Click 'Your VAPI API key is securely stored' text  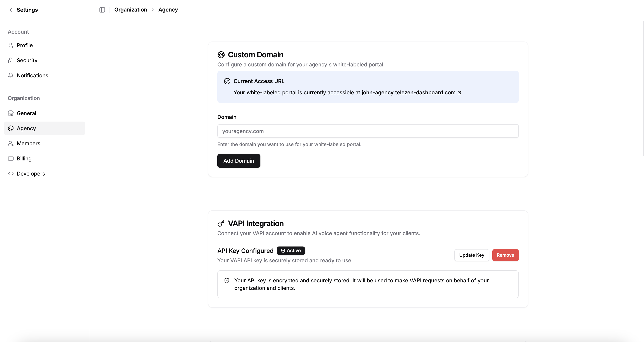(x=285, y=260)
